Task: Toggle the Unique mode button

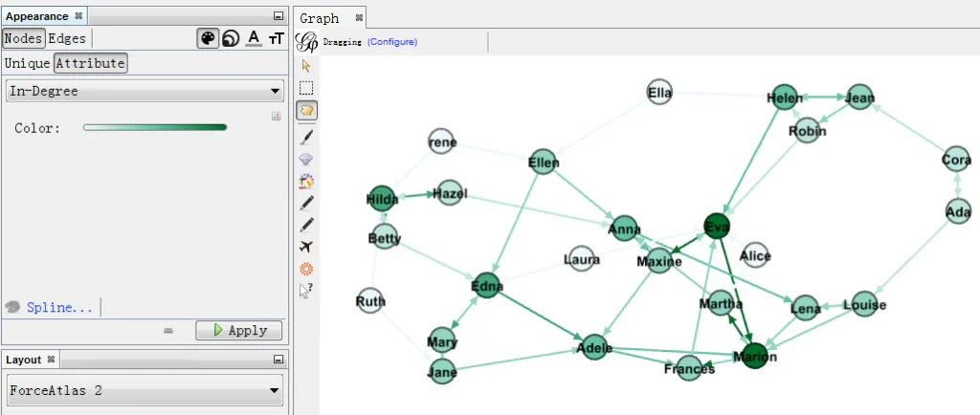Action: click(27, 63)
